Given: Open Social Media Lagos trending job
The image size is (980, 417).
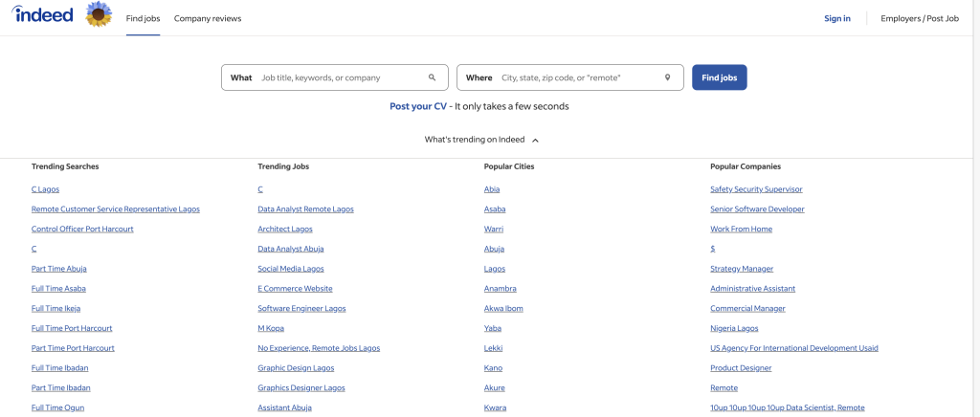Looking at the screenshot, I should 291,269.
